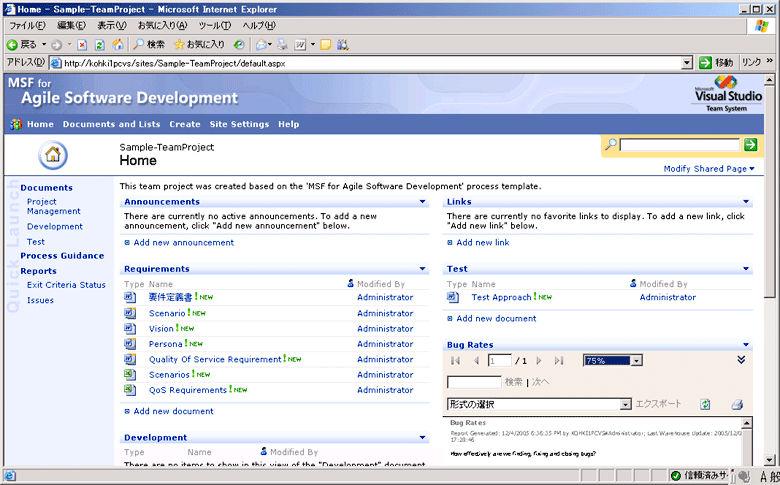Viewport: 780px width, 485px height.
Task: Click Add new link
Action: [483, 242]
